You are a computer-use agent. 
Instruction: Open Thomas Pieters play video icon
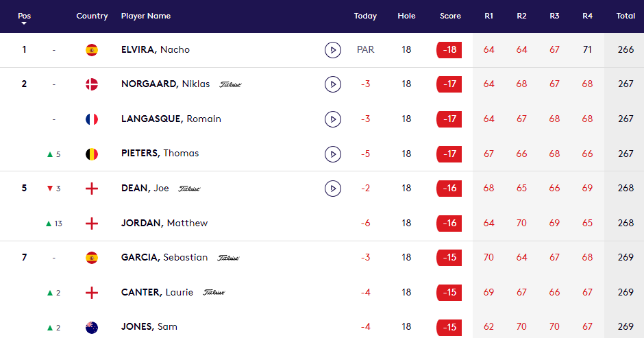tap(332, 154)
